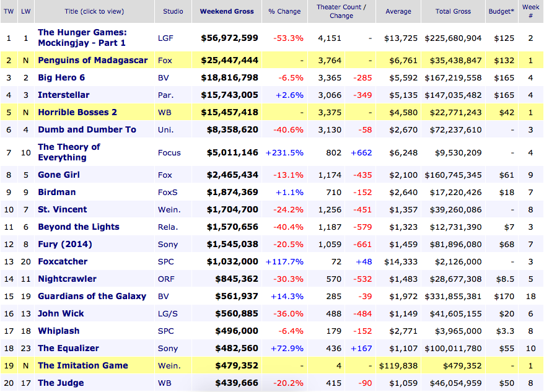
Task: Open the SPC studio link for Whiplash
Action: [166, 331]
